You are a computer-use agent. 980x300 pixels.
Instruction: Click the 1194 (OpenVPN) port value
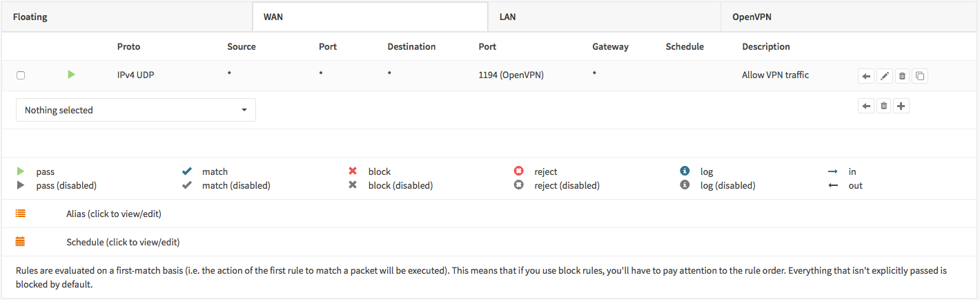pos(511,75)
